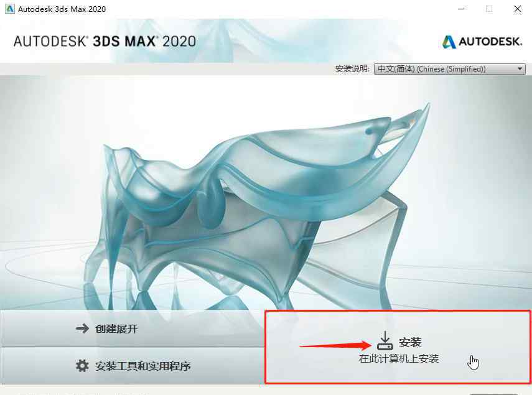The height and width of the screenshot is (395, 532).
Task: Click the AUTODESK wordmark
Action: point(490,42)
